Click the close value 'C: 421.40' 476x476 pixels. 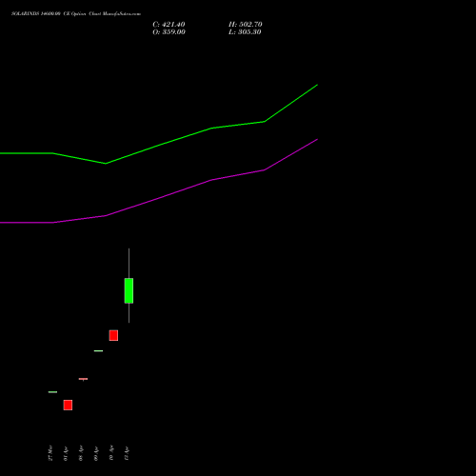169,25
